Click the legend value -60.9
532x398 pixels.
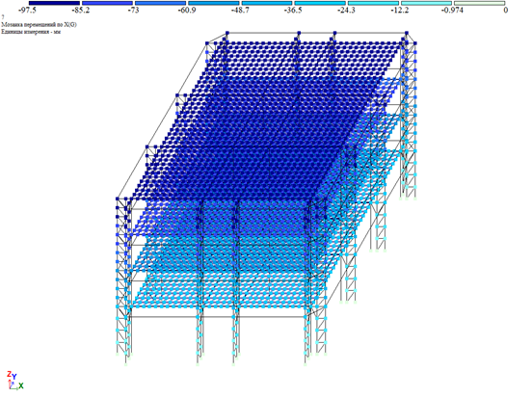pyautogui.click(x=187, y=11)
